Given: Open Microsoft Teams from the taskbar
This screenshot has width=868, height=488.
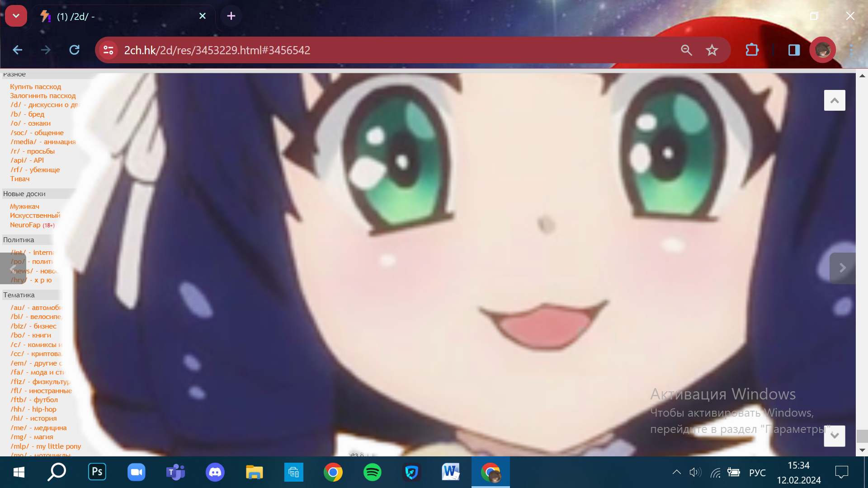Looking at the screenshot, I should pos(176,472).
